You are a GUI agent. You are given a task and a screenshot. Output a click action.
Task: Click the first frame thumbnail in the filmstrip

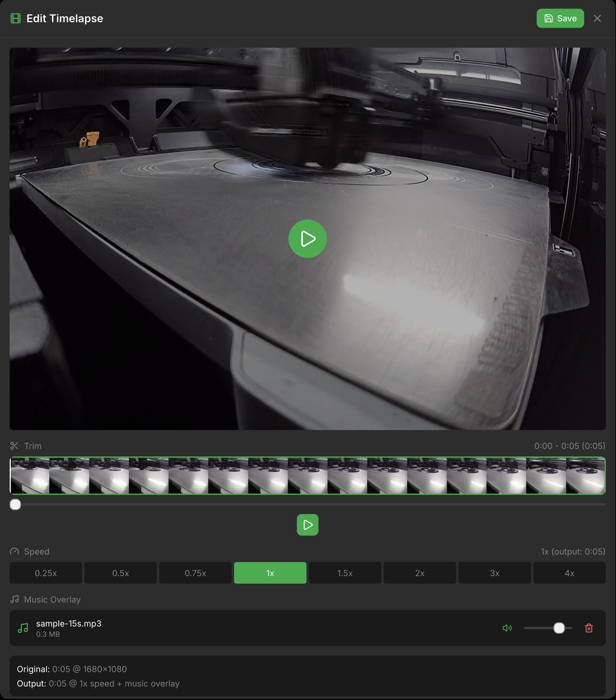pos(30,475)
